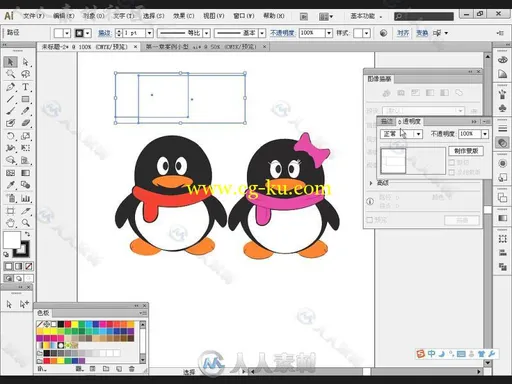Set paint mode to Gradient
The width and height of the screenshot is (512, 384).
[x=19, y=266]
